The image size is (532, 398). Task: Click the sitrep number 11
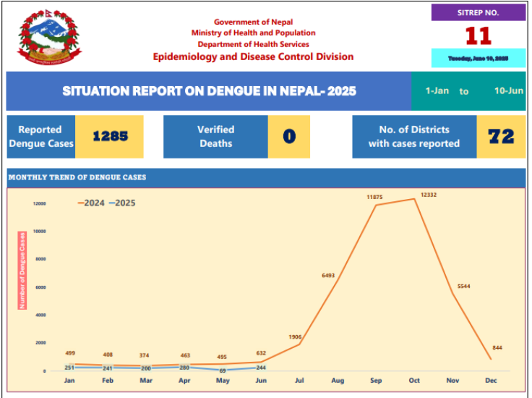(x=478, y=36)
